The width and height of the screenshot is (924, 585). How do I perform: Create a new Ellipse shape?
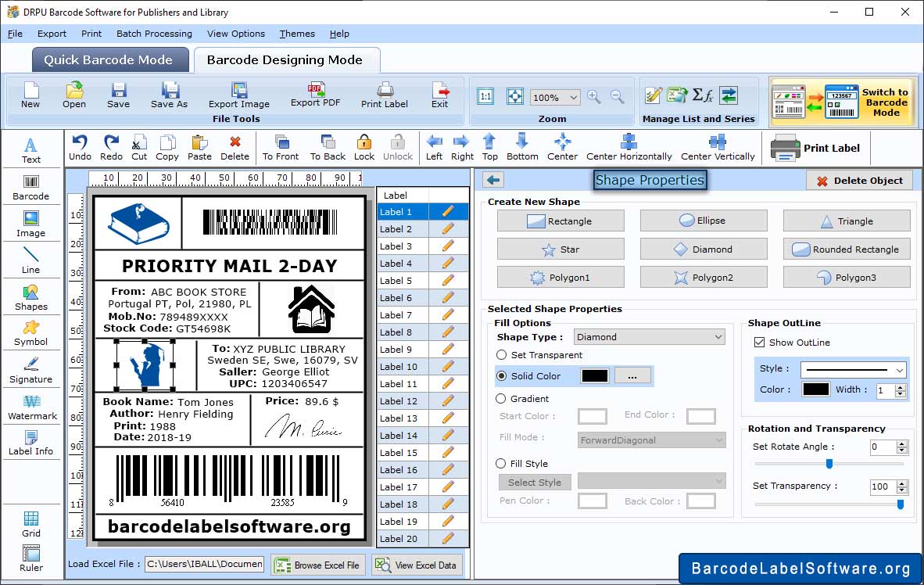(704, 221)
